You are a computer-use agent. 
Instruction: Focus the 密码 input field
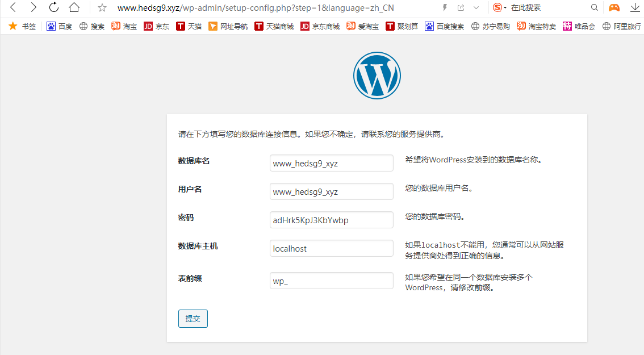[332, 220]
